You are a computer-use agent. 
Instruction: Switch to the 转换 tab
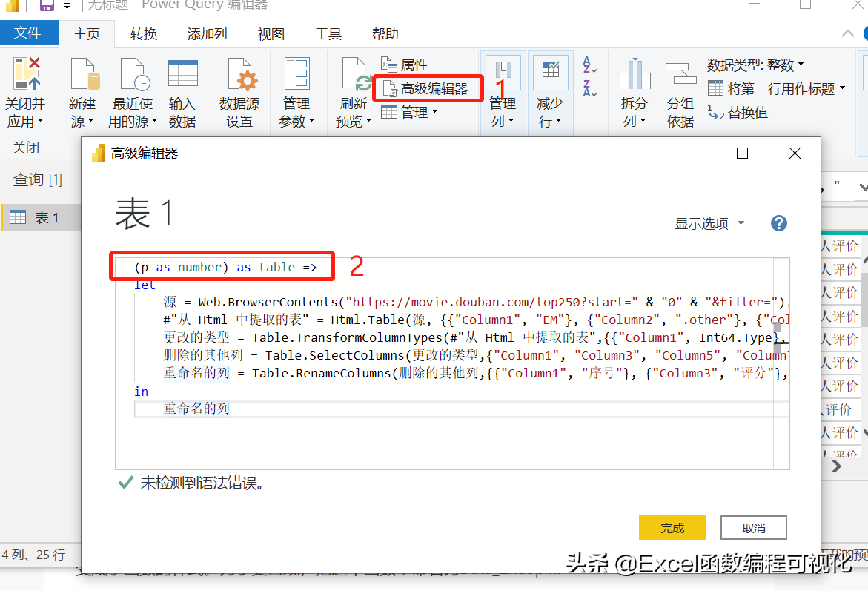tap(144, 34)
